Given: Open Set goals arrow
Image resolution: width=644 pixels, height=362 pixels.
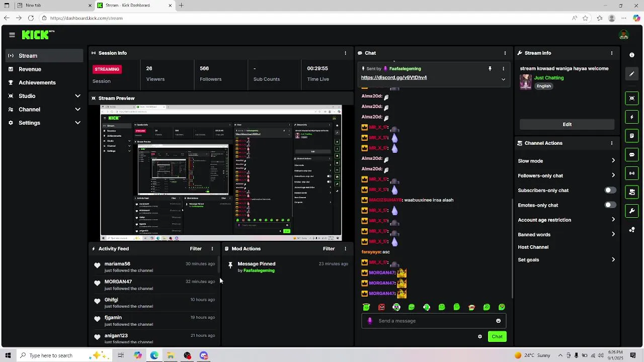Looking at the screenshot, I should pos(613,260).
